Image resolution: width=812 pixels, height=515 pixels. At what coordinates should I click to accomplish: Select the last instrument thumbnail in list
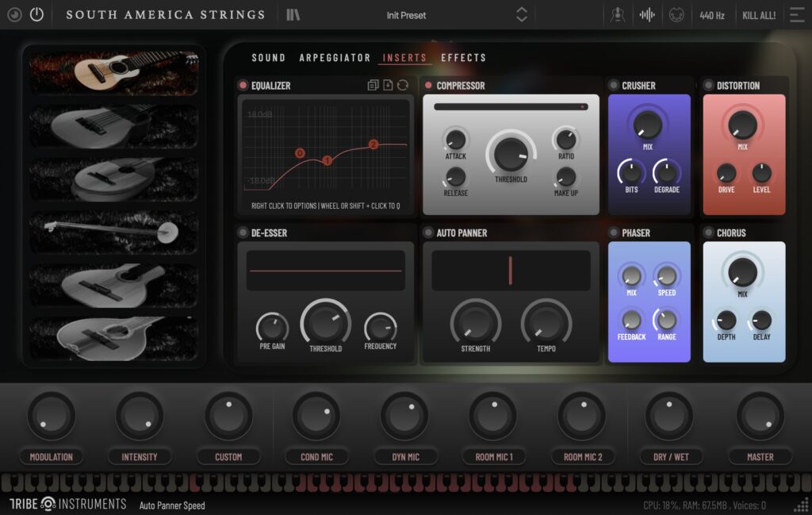pyautogui.click(x=114, y=338)
